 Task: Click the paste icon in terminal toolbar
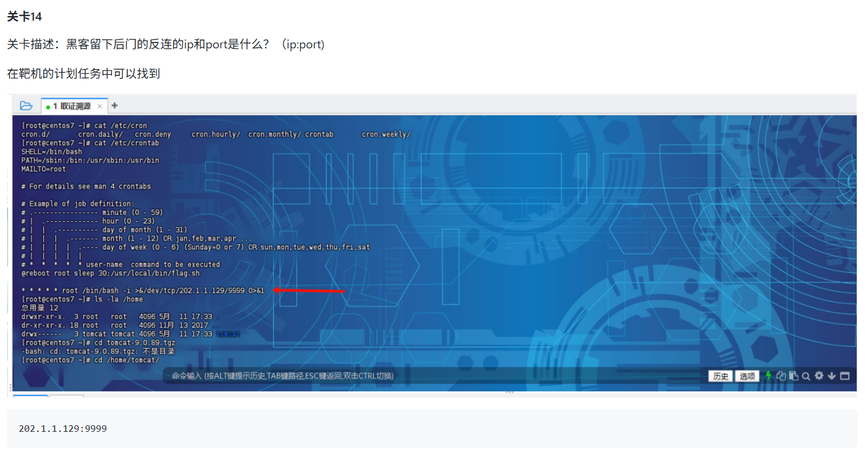[794, 376]
